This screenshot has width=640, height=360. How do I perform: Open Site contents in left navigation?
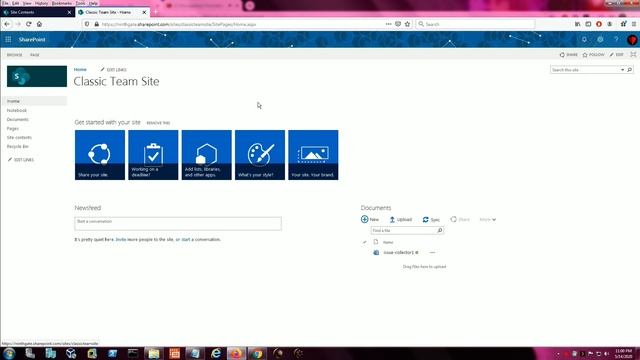[19, 138]
